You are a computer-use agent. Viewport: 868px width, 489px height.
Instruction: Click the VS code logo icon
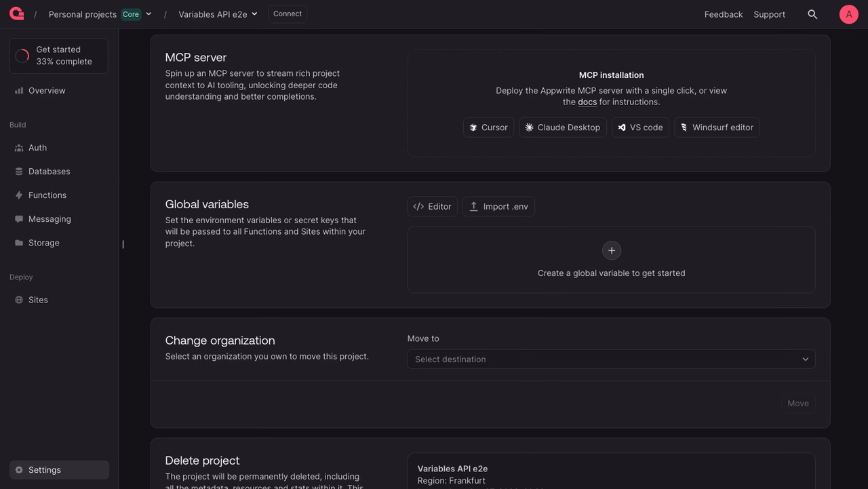pyautogui.click(x=622, y=128)
